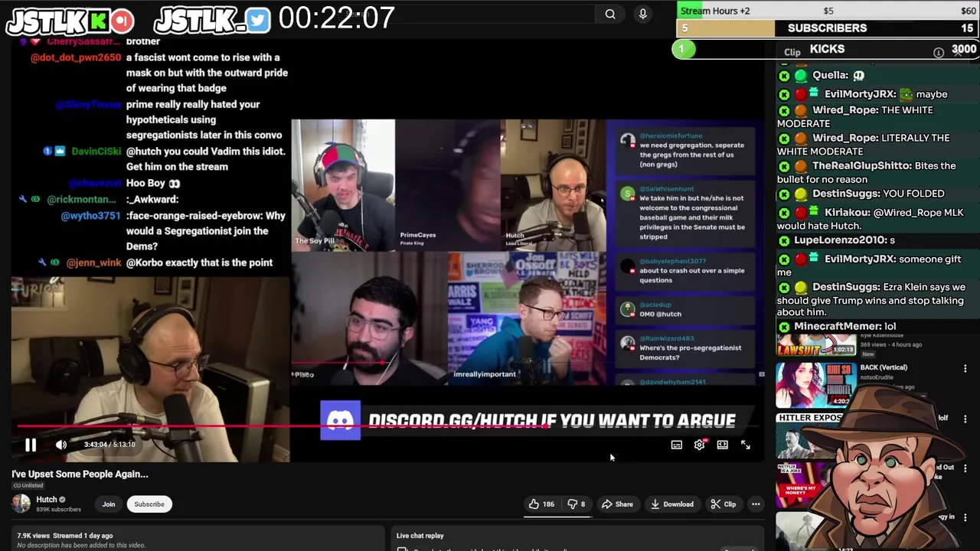The image size is (980, 551).
Task: Open the Share dialog for the video
Action: tap(617, 504)
